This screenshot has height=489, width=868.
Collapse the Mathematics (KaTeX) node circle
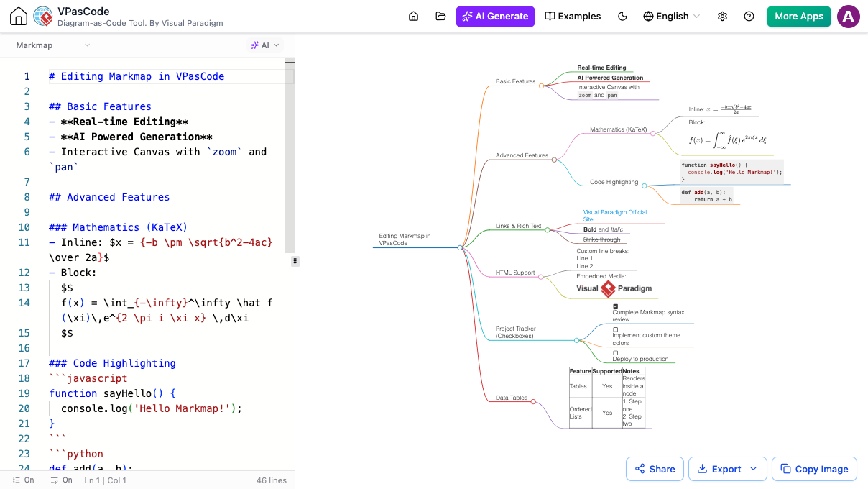652,133
